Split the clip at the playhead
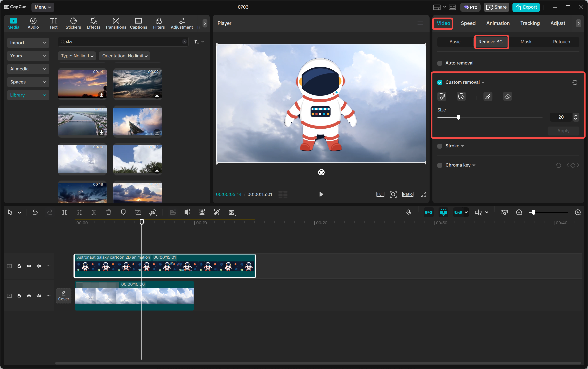 65,212
